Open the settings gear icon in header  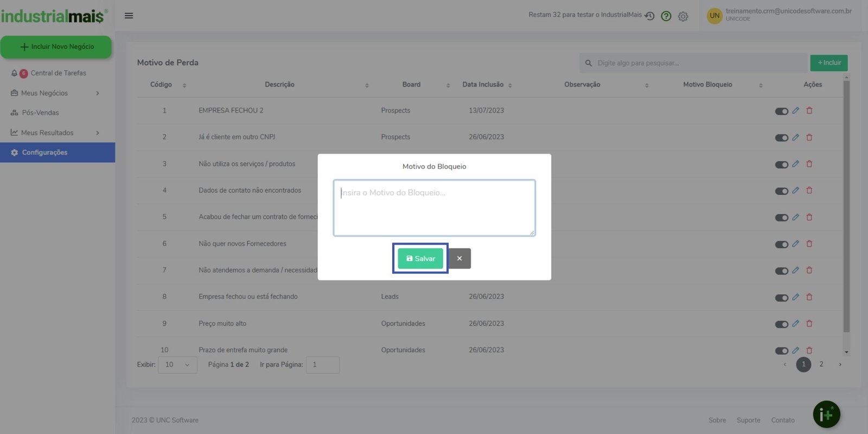click(x=683, y=17)
